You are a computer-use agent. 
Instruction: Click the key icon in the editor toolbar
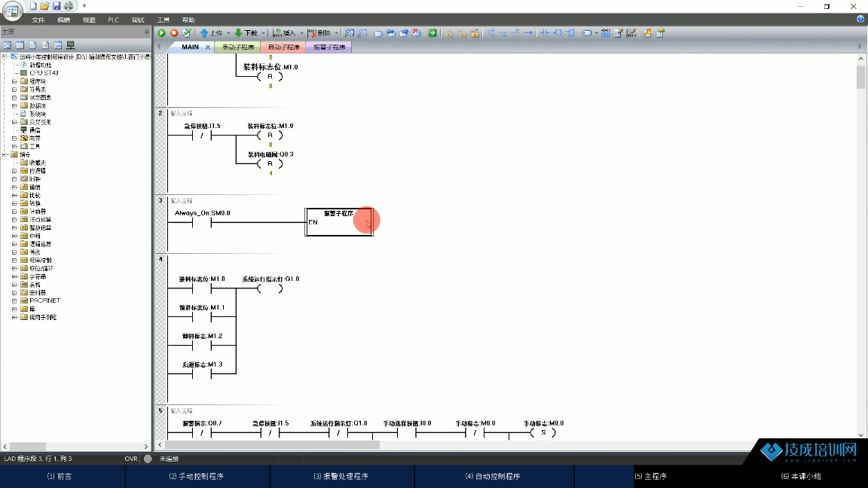click(x=647, y=33)
